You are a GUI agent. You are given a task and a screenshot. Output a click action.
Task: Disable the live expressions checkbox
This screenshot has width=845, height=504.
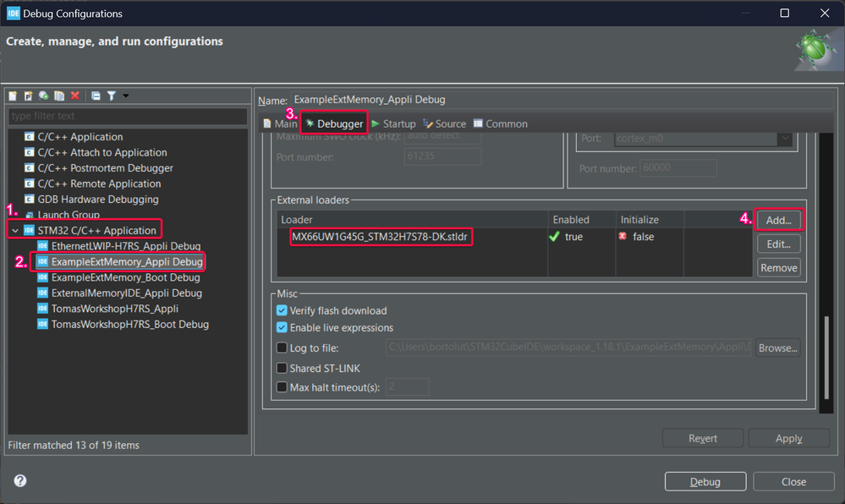click(x=283, y=327)
